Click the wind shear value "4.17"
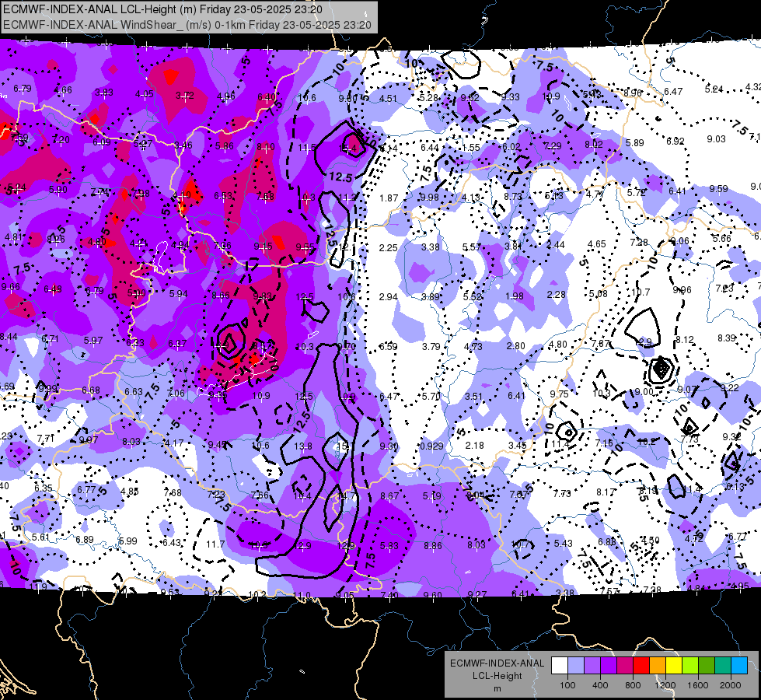Viewport: 761px width, 700px height. point(174,443)
